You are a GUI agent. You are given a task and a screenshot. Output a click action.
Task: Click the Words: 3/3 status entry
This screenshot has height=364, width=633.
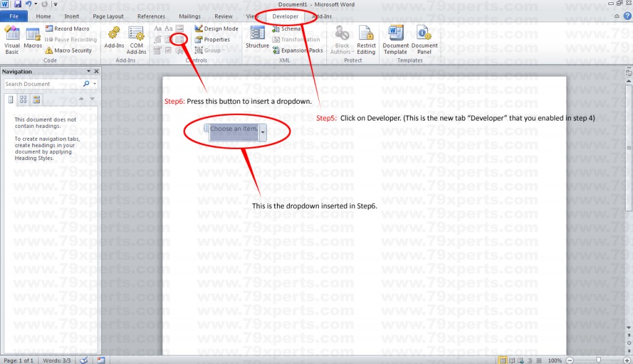click(56, 360)
